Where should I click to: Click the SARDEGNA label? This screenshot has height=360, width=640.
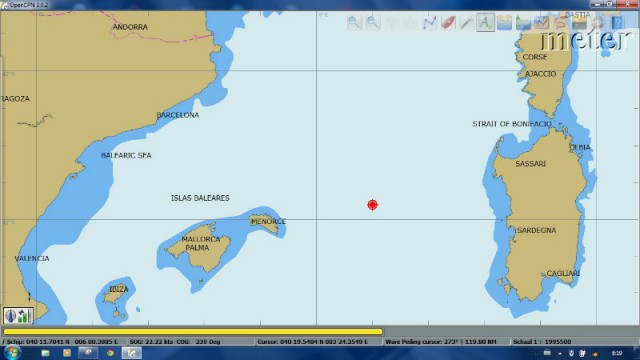click(x=536, y=230)
